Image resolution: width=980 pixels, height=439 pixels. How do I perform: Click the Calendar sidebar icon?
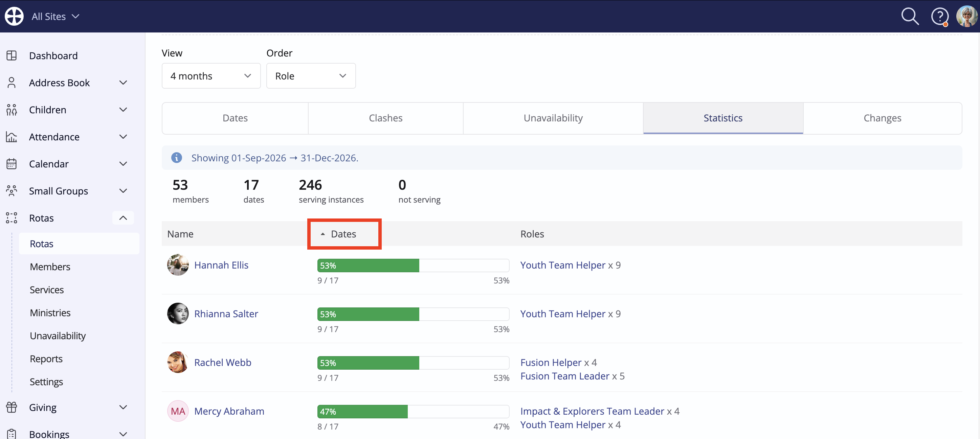point(12,164)
